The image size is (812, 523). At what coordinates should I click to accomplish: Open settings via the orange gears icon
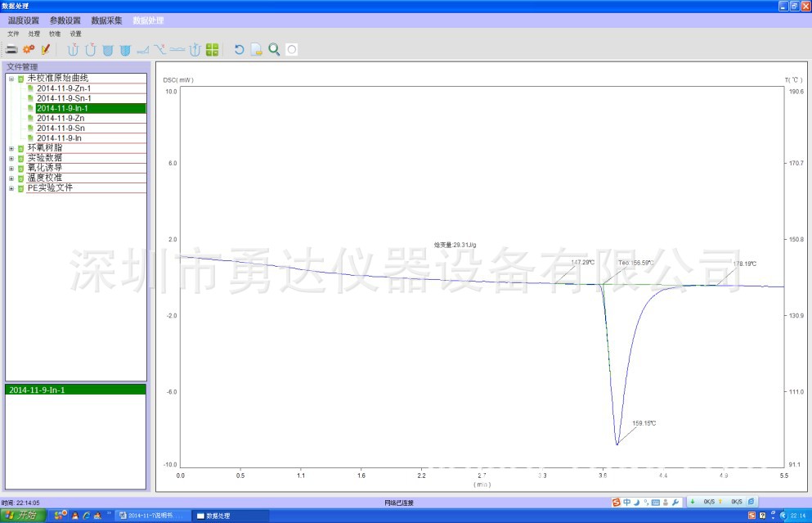click(29, 50)
